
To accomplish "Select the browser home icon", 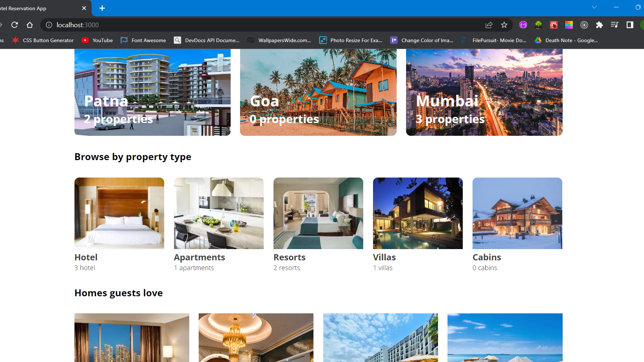I will coord(30,25).
